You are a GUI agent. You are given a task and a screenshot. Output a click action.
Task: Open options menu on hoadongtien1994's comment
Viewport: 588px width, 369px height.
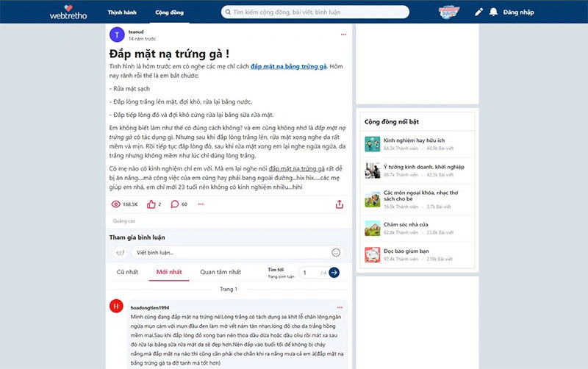339,307
